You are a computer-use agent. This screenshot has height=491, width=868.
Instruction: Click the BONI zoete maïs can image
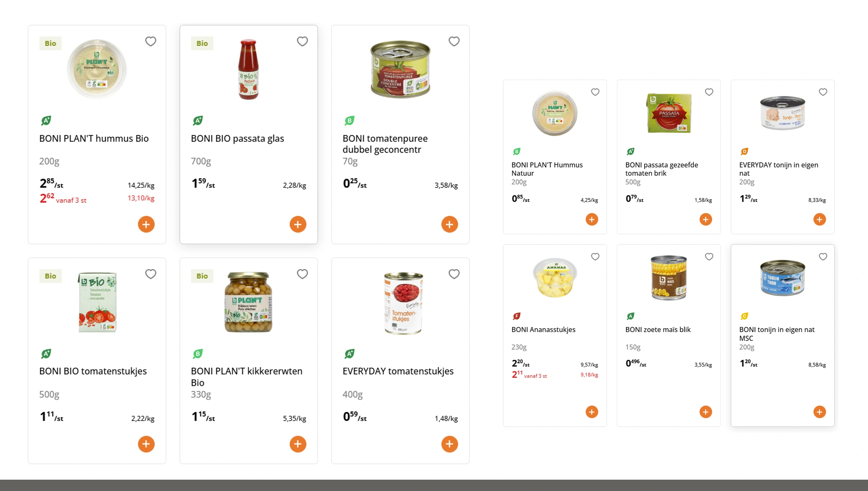coord(668,277)
